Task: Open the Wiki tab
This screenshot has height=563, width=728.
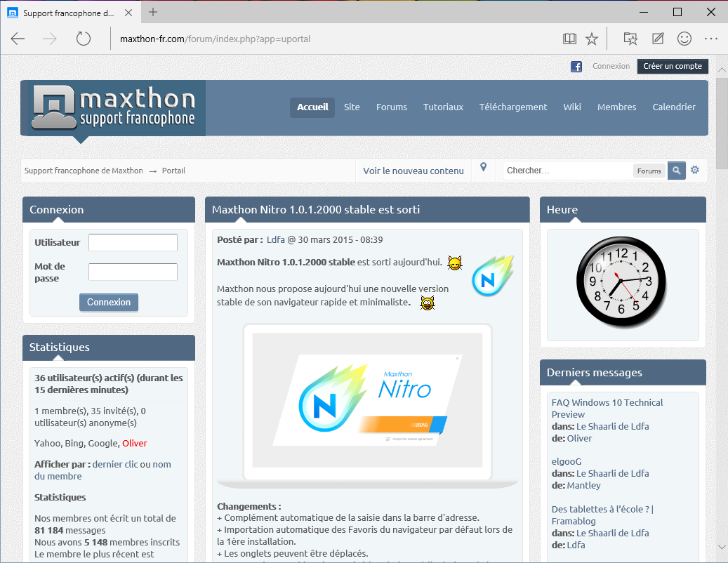Action: click(x=572, y=107)
